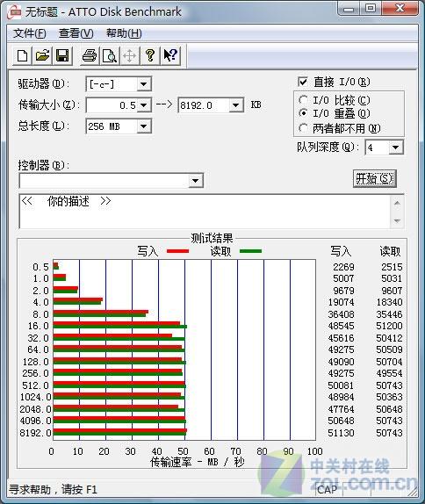
Task: Minimize the ATTO Disk Benchmark window
Action: tap(349, 9)
